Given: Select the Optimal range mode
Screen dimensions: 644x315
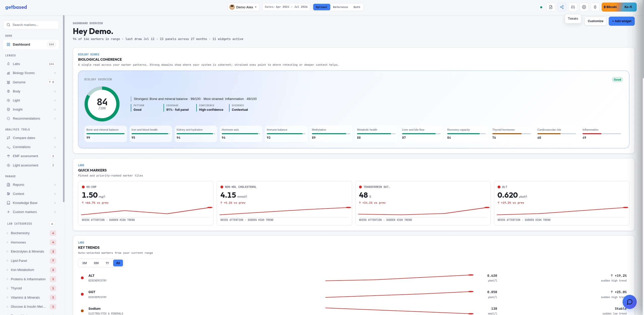Looking at the screenshot, I should [321, 7].
